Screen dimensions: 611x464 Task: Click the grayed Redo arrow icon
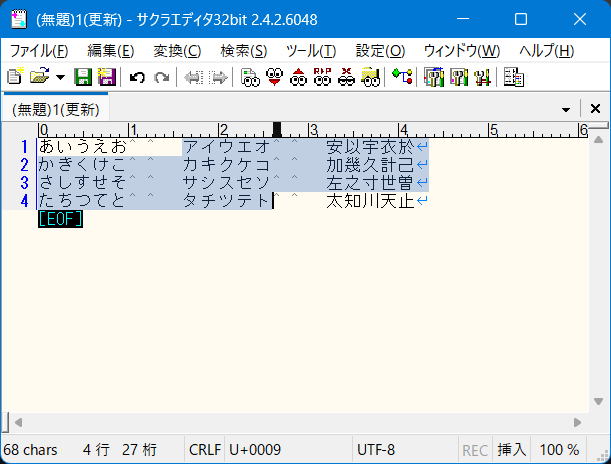point(161,78)
